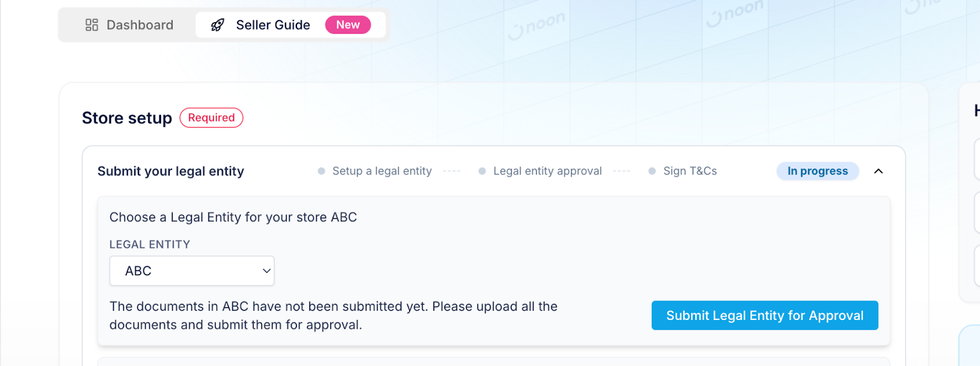The height and width of the screenshot is (366, 980).
Task: Click the dot beside Setup a legal entity
Action: (322, 171)
